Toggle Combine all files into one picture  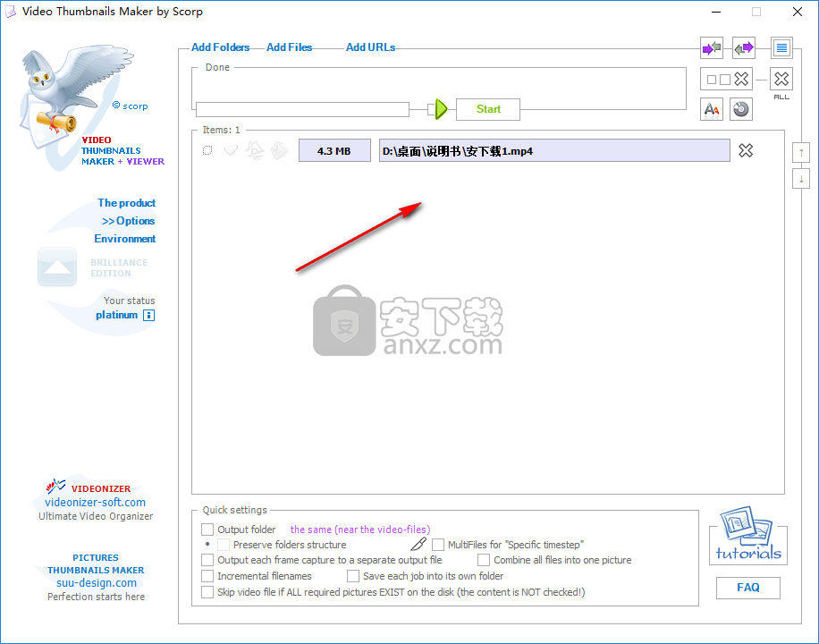click(x=484, y=560)
